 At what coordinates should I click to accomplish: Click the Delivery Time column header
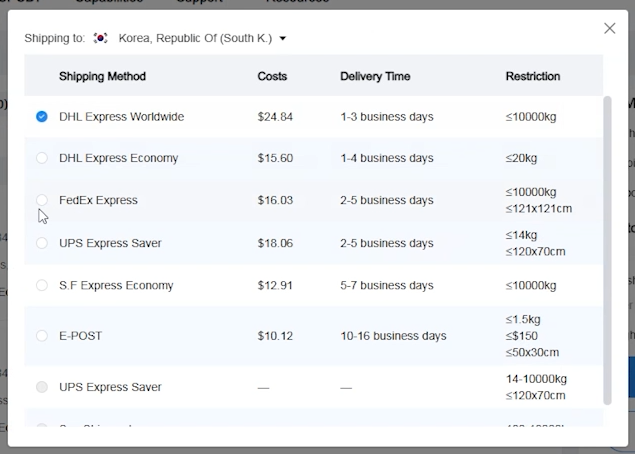coord(375,76)
